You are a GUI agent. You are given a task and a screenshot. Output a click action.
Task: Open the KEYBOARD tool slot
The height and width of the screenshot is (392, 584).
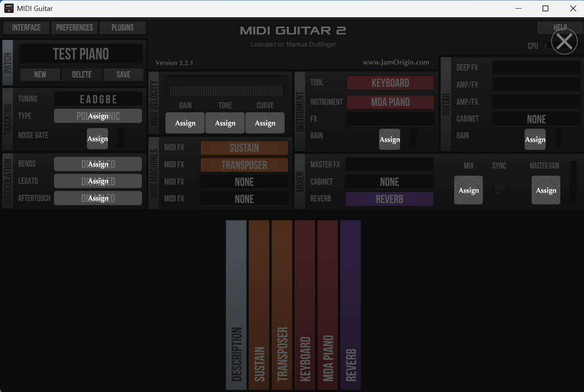390,83
